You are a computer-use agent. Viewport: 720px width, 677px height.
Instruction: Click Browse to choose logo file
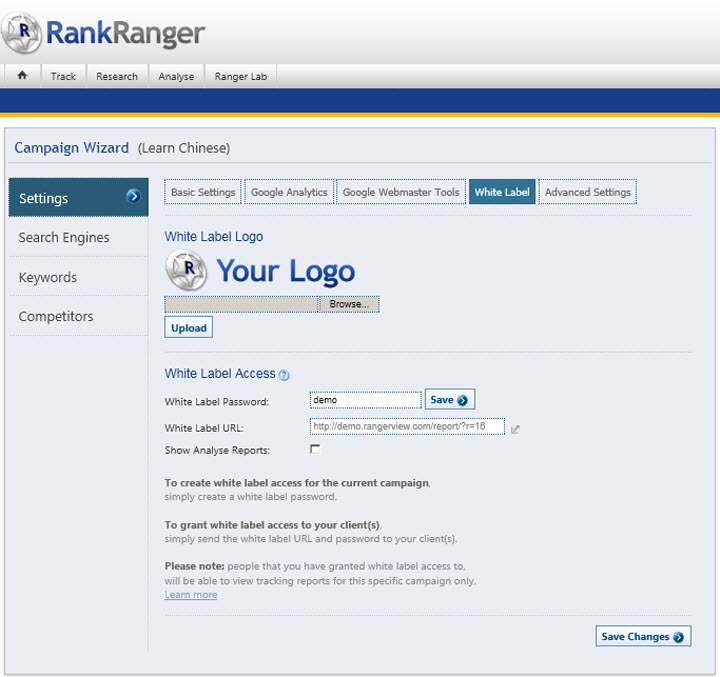pos(349,304)
